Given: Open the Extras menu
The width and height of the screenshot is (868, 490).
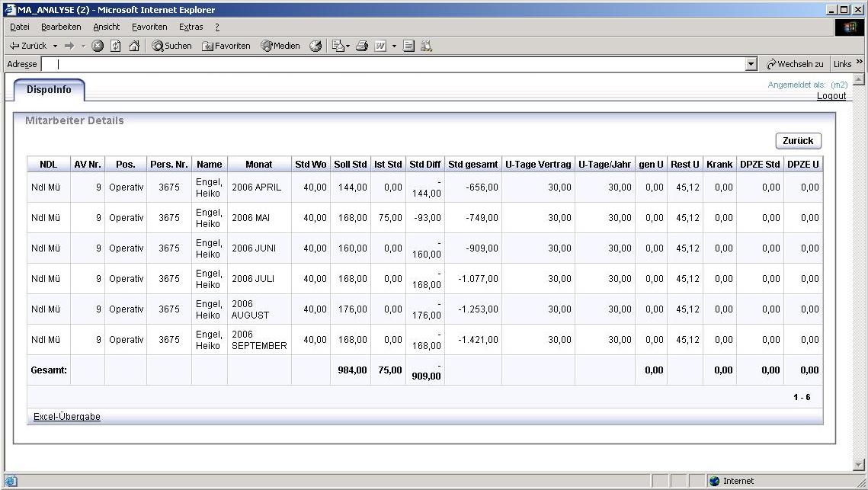Looking at the screenshot, I should [x=191, y=27].
